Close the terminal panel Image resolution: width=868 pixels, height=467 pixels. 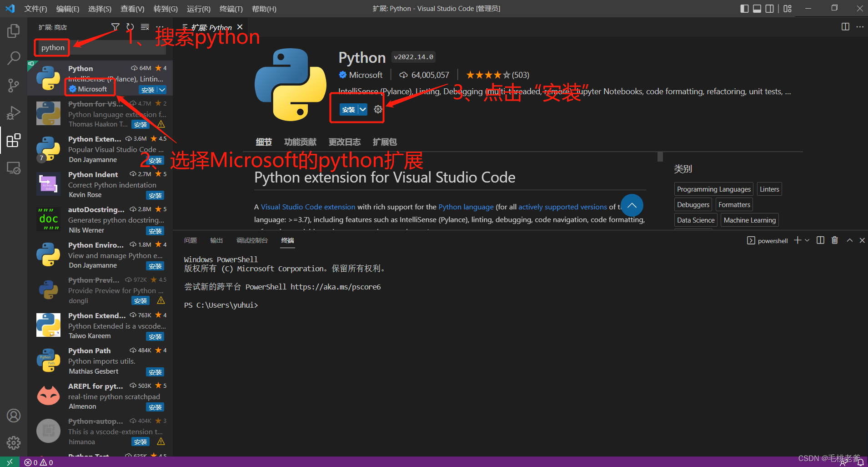[x=862, y=240]
